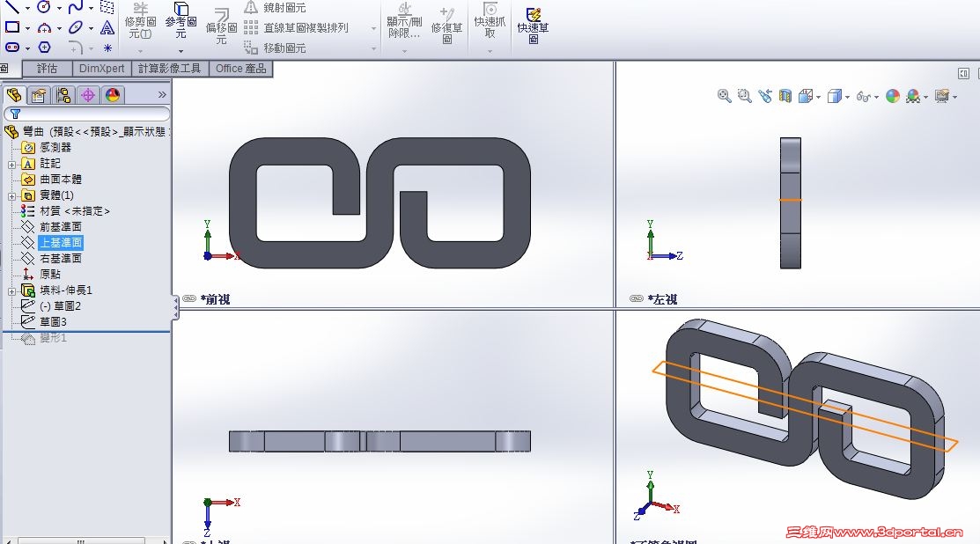Select the Centerpoint Arc tool
Screen dimensions: 980x544
pyautogui.click(x=44, y=27)
